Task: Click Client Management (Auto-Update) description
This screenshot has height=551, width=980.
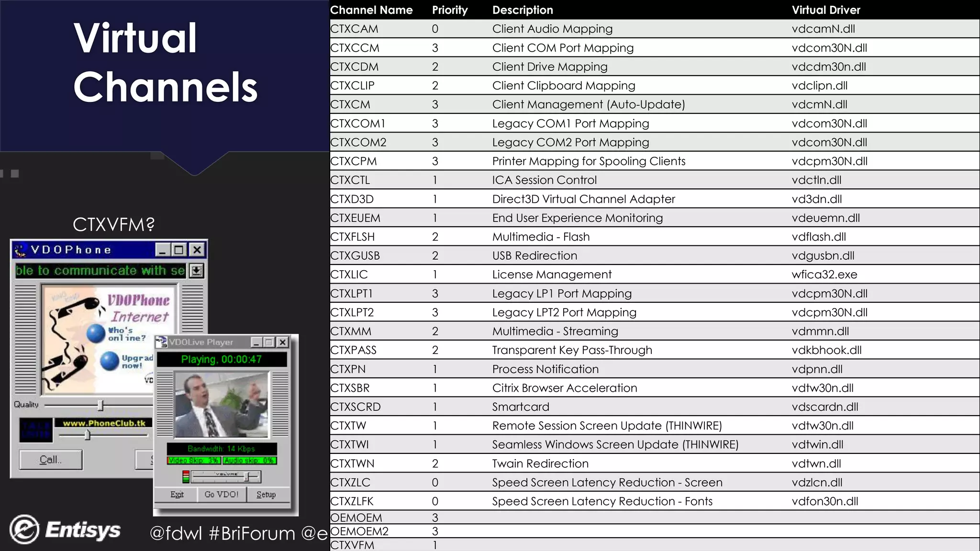Action: coord(589,105)
